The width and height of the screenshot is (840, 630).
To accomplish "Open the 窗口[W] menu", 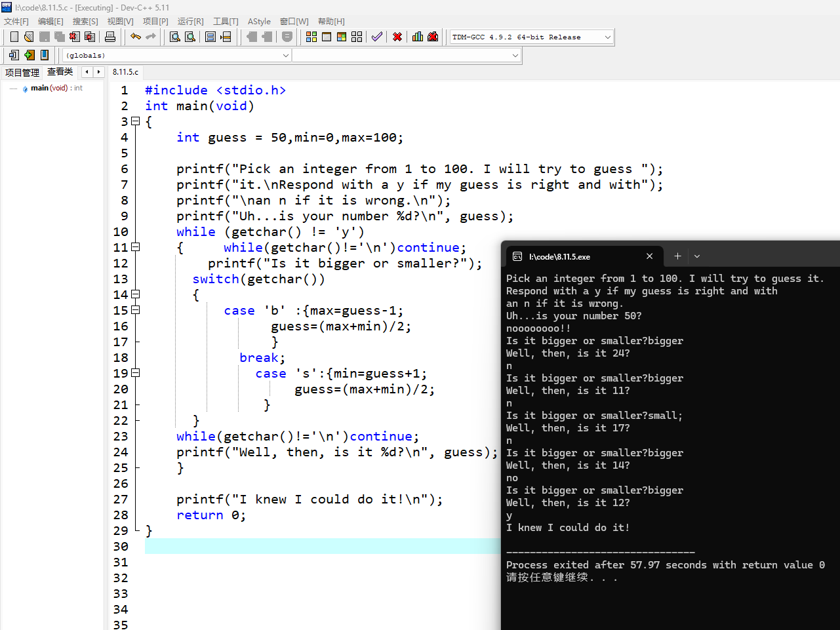I will click(x=294, y=22).
